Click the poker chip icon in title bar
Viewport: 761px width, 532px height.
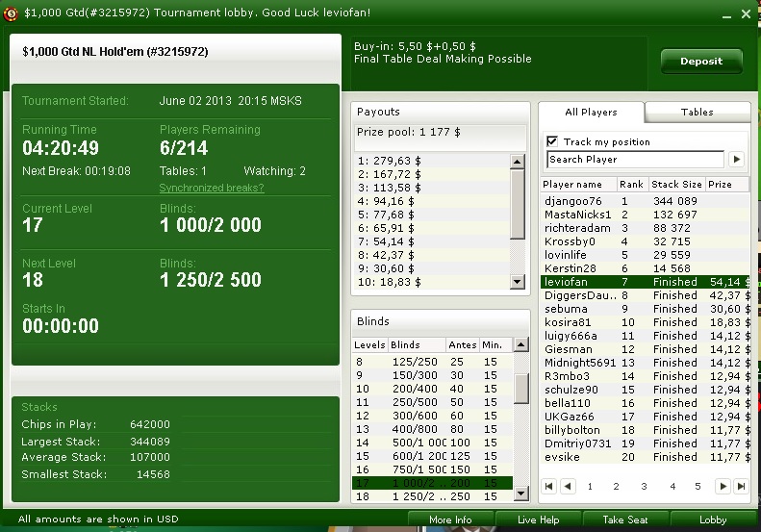(x=11, y=13)
